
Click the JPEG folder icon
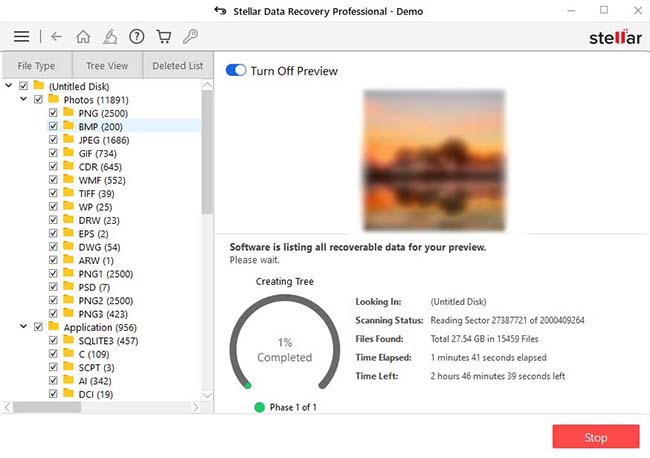click(68, 139)
